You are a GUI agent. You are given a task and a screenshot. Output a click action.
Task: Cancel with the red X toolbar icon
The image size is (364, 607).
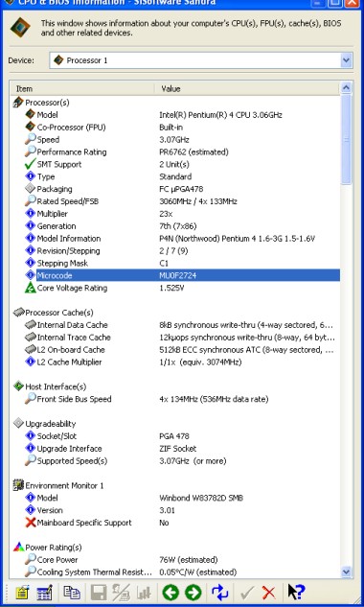[268, 593]
